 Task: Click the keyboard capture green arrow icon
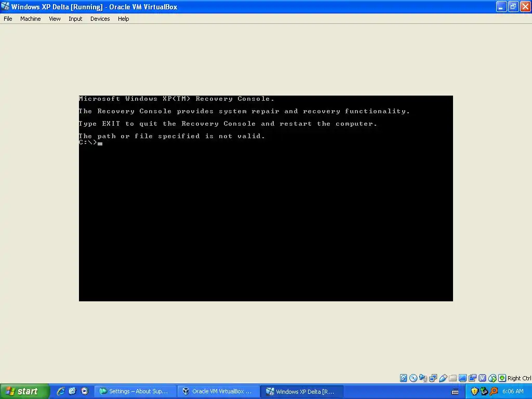[502, 378]
